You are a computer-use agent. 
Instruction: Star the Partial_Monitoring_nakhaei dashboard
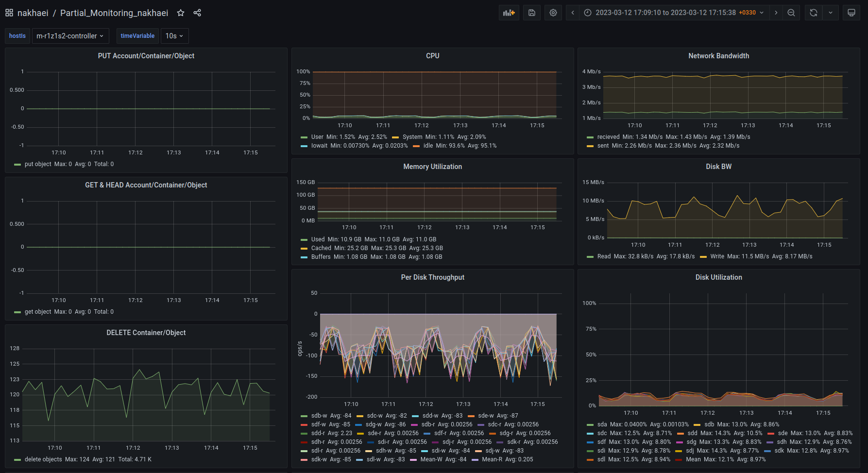pyautogui.click(x=181, y=13)
